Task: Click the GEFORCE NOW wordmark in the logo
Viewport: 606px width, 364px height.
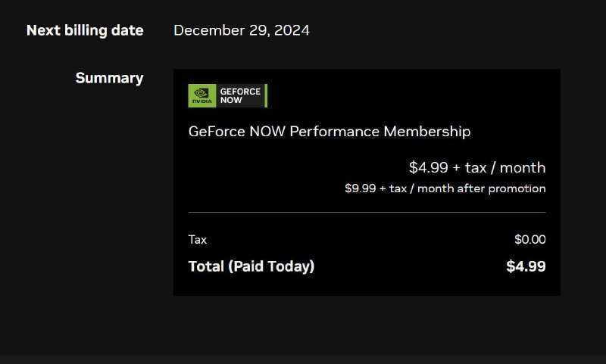Action: pos(240,95)
